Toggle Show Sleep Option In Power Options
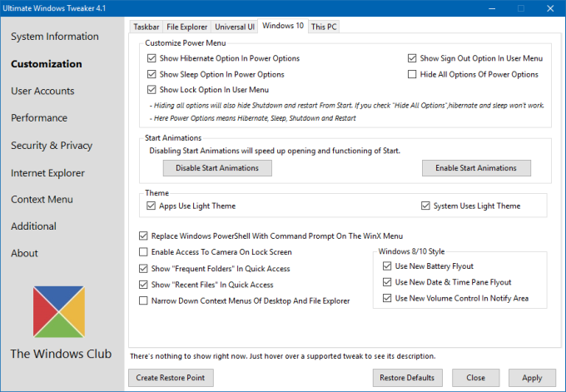The image size is (566, 392). pyautogui.click(x=151, y=74)
